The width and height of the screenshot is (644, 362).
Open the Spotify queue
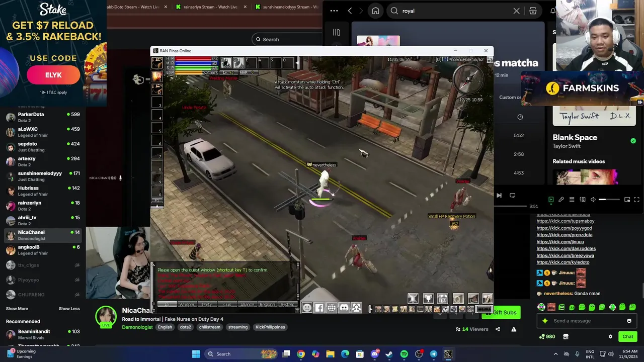[572, 200]
